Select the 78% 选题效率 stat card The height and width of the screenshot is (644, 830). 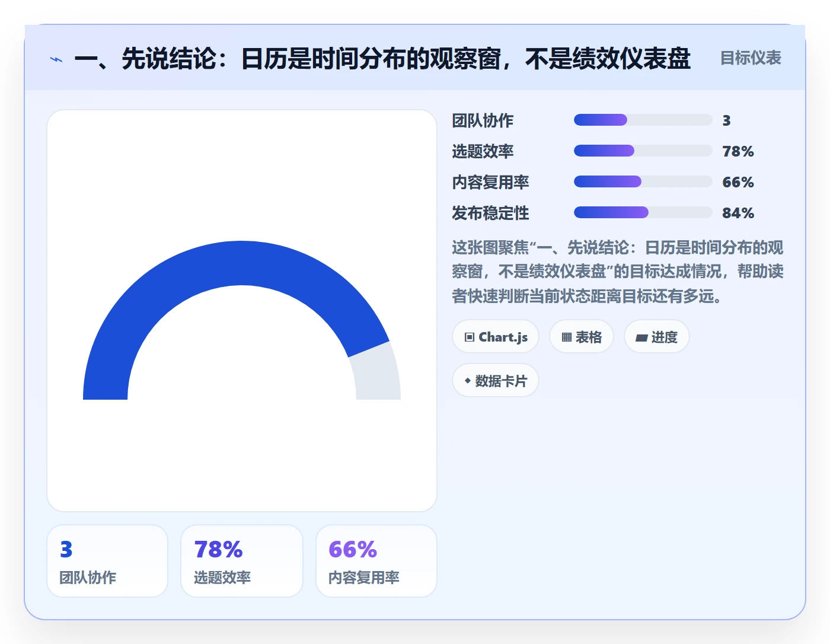[242, 561]
